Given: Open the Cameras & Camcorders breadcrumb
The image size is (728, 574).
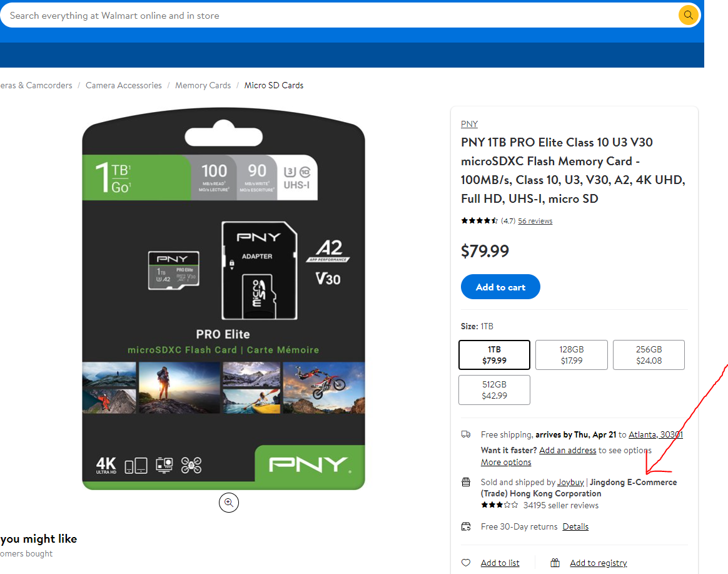Looking at the screenshot, I should point(36,85).
